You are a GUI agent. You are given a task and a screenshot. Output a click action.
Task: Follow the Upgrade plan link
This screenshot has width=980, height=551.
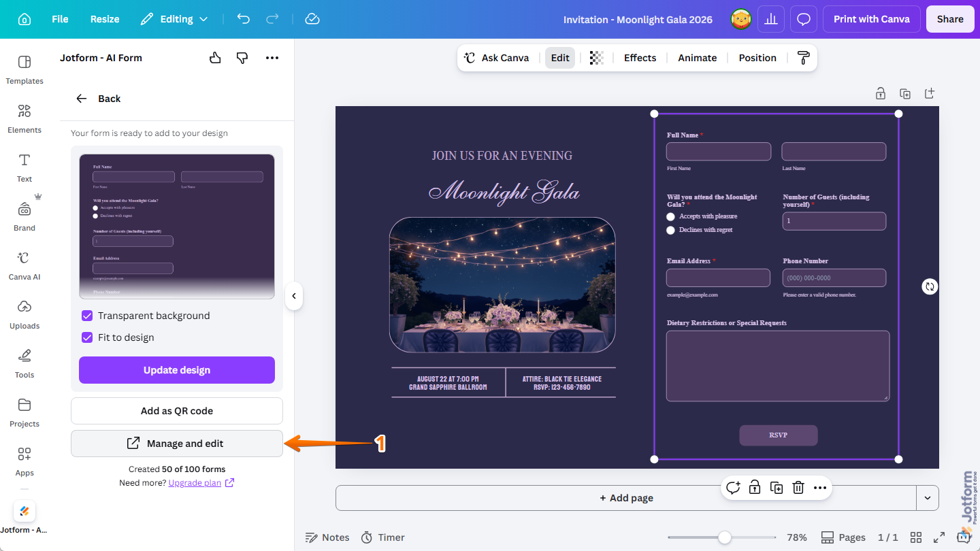(x=201, y=483)
